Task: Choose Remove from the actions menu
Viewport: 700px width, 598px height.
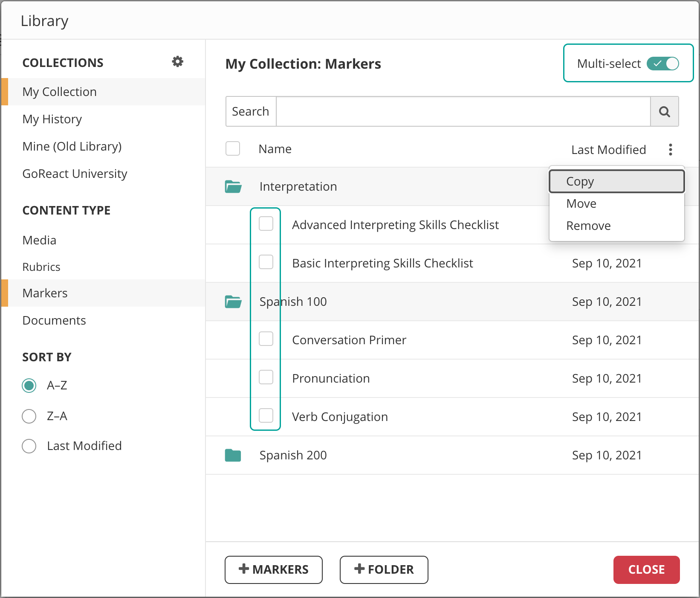Action: pyautogui.click(x=616, y=226)
